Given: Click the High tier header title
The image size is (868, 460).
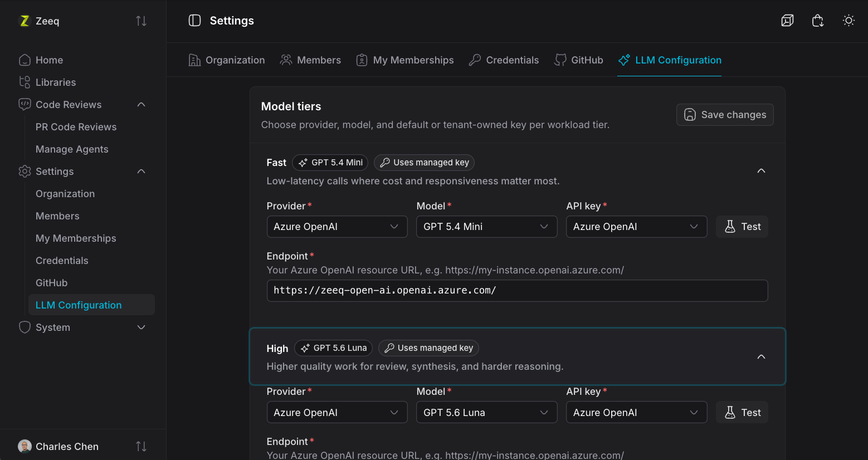Looking at the screenshot, I should [277, 349].
